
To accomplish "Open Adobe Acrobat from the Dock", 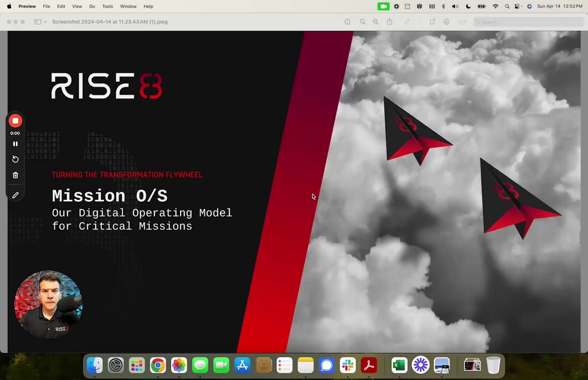I will tap(369, 365).
